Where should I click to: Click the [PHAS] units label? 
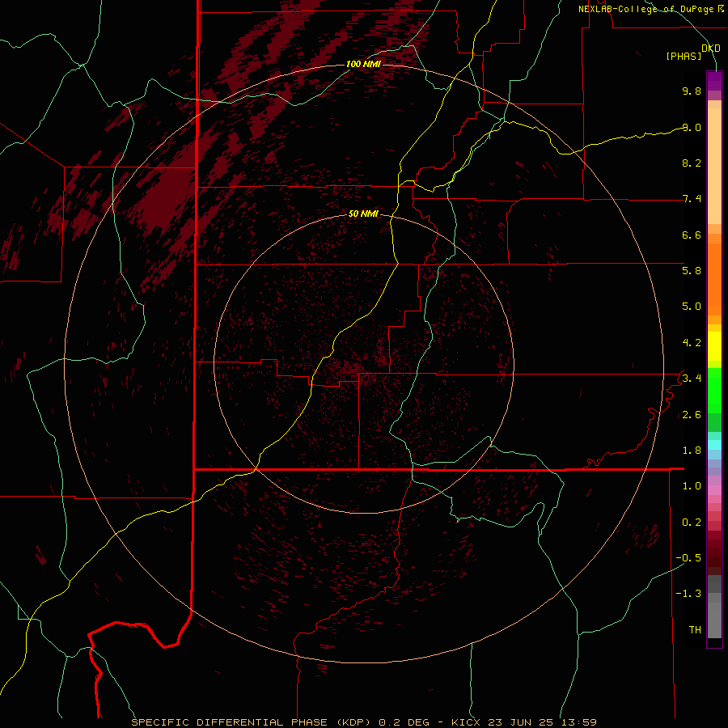(x=684, y=56)
